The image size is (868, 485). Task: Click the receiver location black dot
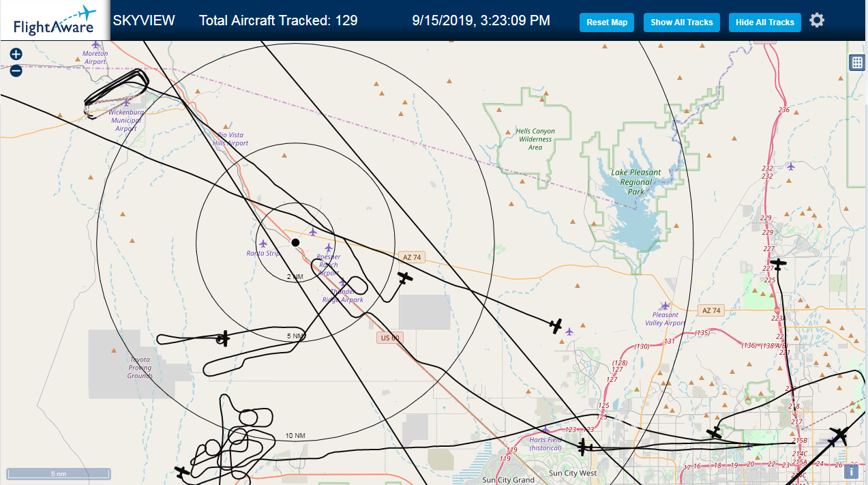click(x=295, y=242)
